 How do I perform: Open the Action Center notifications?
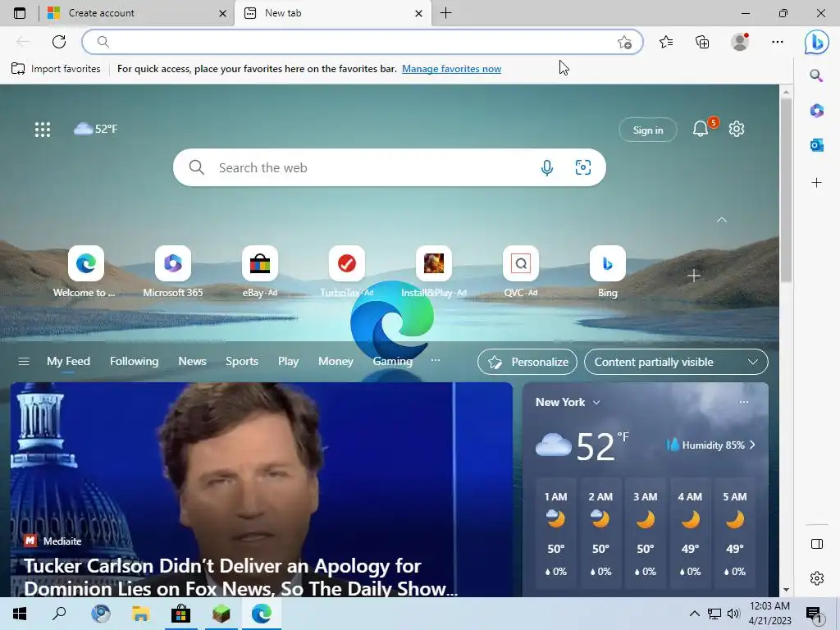coord(815,614)
